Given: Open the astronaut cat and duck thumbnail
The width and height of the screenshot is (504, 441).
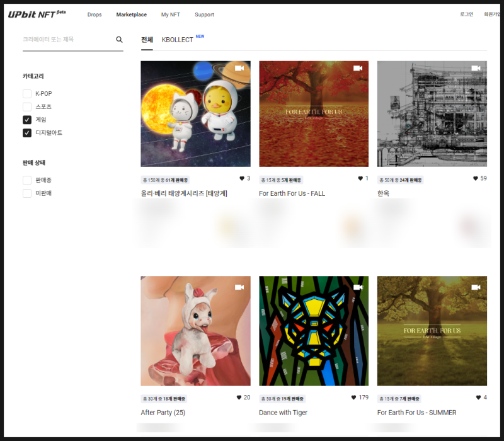Looking at the screenshot, I should 195,114.
